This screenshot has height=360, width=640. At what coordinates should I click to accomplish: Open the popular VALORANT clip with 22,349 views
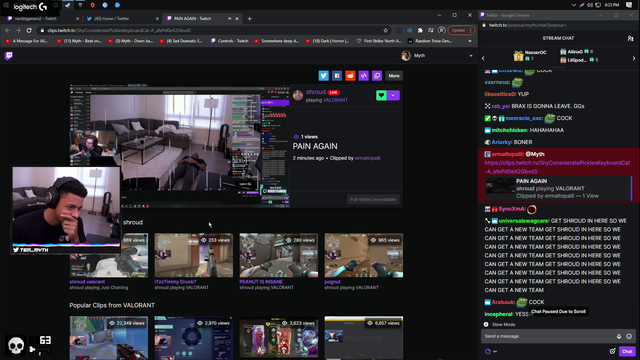coord(109,338)
